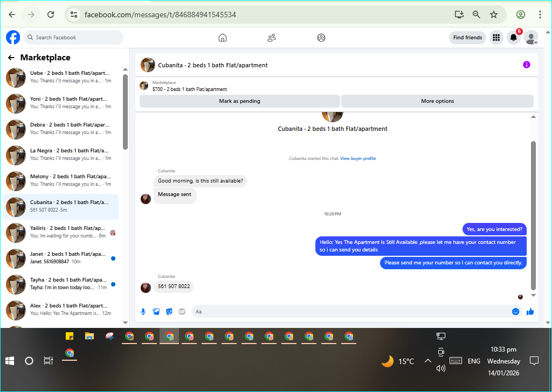
Task: Open the Windows notification center
Action: (534, 361)
